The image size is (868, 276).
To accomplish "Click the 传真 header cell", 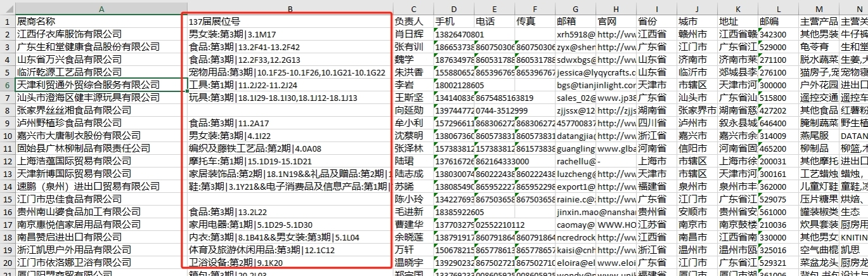I will [x=534, y=21].
